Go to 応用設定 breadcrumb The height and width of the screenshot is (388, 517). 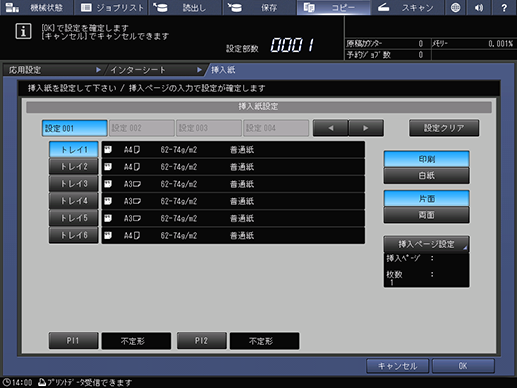pos(53,70)
